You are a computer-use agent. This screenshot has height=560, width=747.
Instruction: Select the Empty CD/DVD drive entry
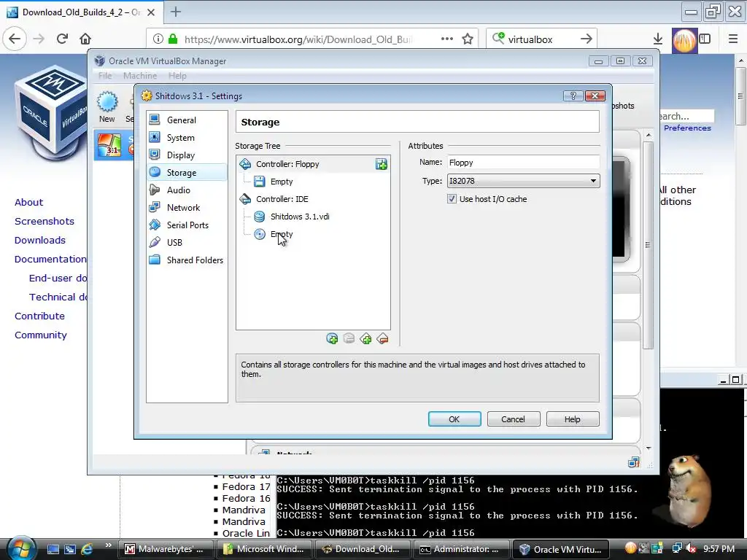(281, 234)
